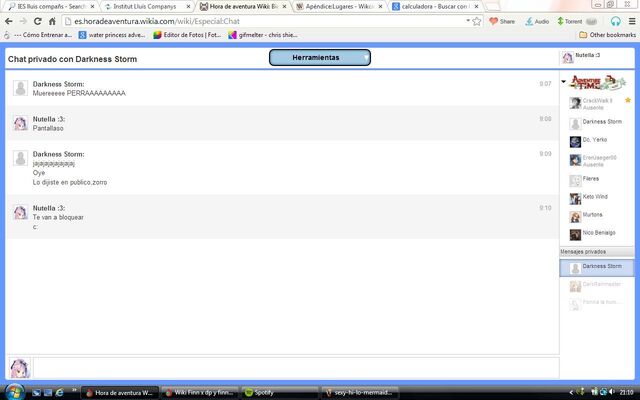Close the 'Apéndice:Lugares' tab
The image size is (640, 400).
tap(380, 7)
